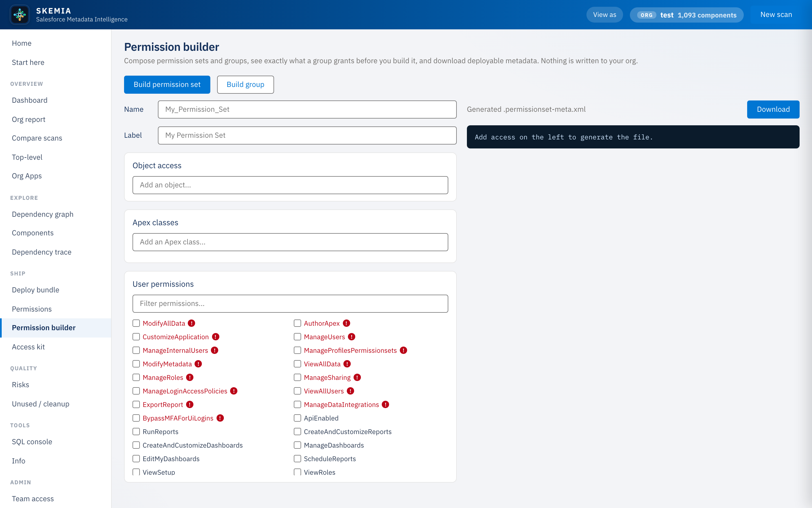Check the ManageDashboards permission
This screenshot has height=508, width=812.
click(297, 445)
